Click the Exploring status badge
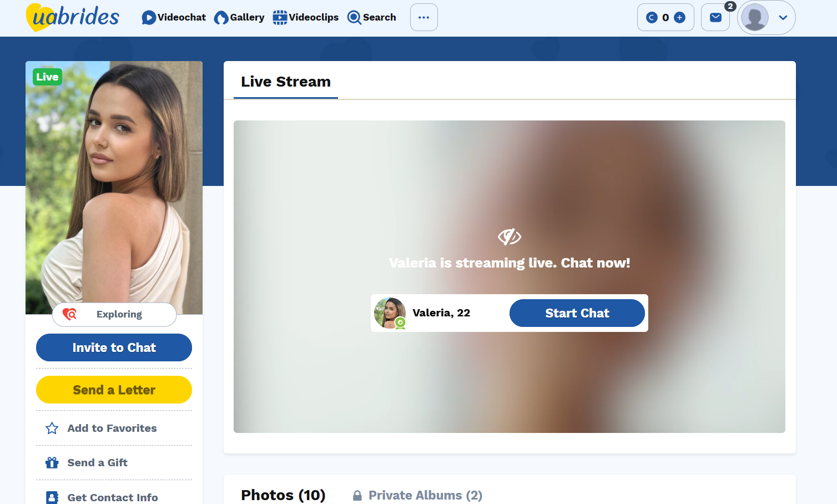837x504 pixels. pyautogui.click(x=114, y=315)
